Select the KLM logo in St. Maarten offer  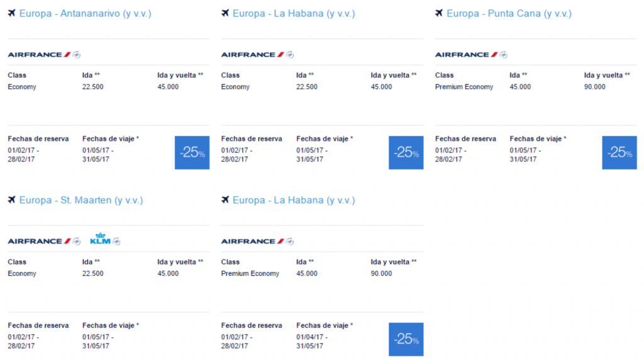click(100, 239)
